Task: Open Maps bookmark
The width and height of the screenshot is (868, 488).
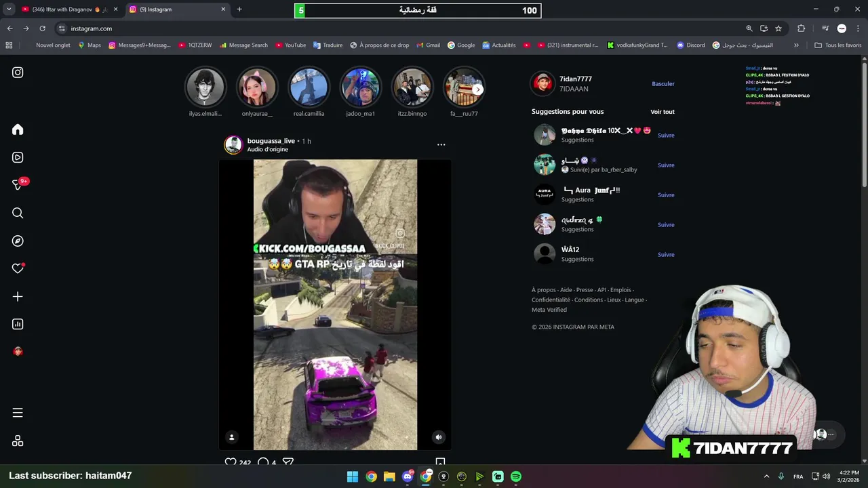Action: point(90,45)
